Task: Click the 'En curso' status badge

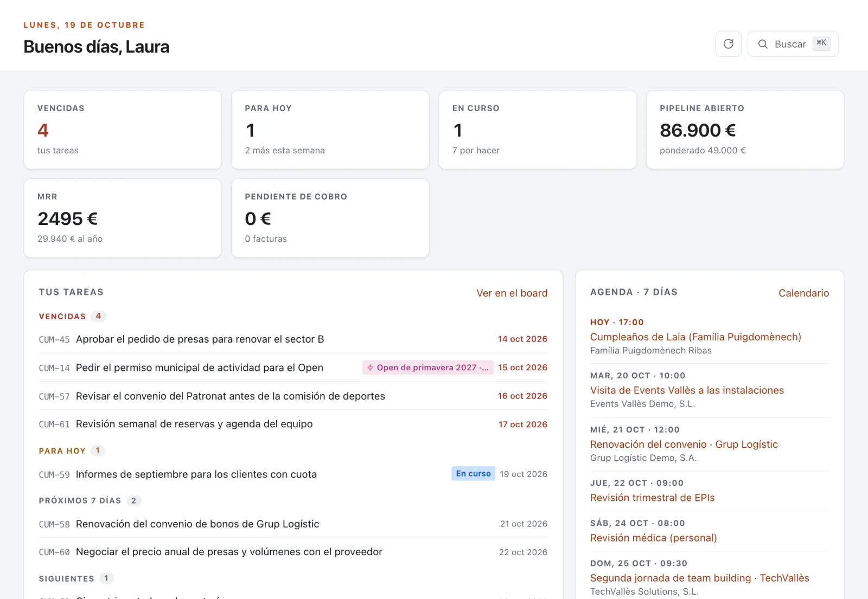Action: [473, 474]
